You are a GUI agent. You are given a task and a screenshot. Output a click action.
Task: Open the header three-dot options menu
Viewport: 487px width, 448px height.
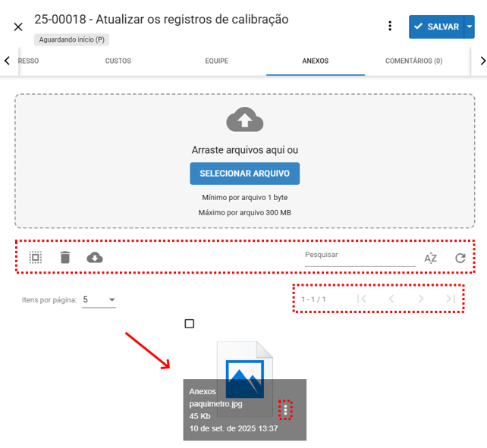(x=390, y=27)
